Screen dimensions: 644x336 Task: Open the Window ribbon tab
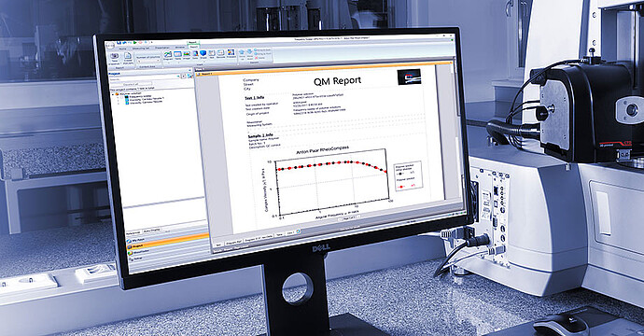180,48
